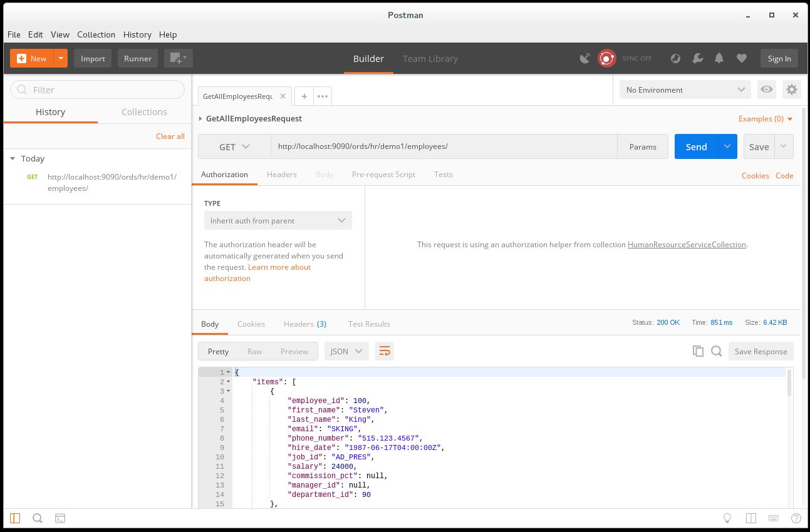Click the sync status icon
Image resolution: width=810 pixels, height=532 pixels.
(606, 58)
